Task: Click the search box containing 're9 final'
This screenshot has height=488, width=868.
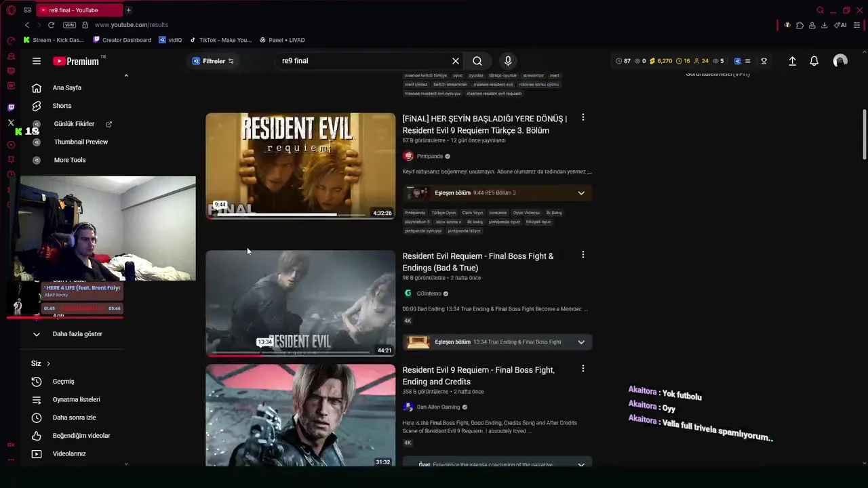Action: point(363,61)
